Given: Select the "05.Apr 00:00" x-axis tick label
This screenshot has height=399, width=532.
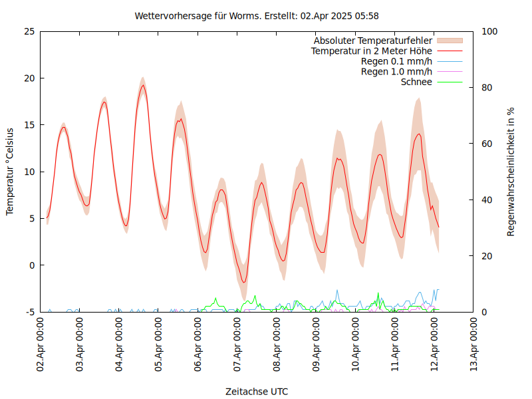Looking at the screenshot, I should point(159,346).
